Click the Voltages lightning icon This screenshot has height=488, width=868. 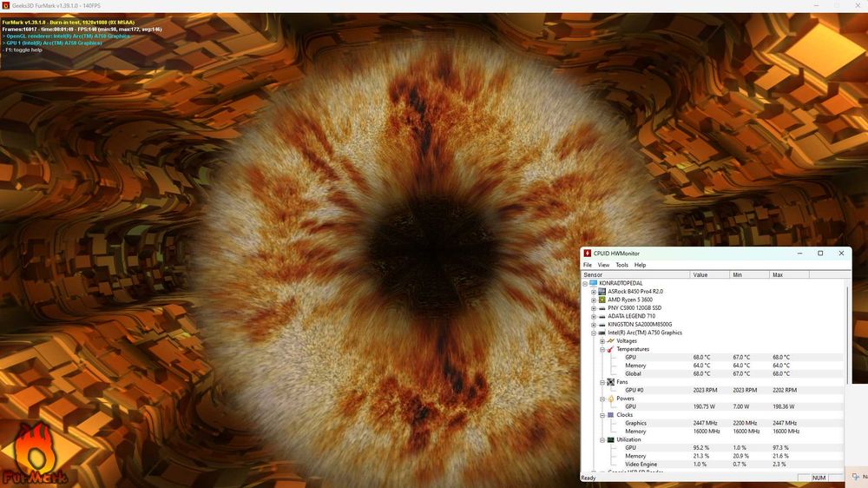point(610,341)
